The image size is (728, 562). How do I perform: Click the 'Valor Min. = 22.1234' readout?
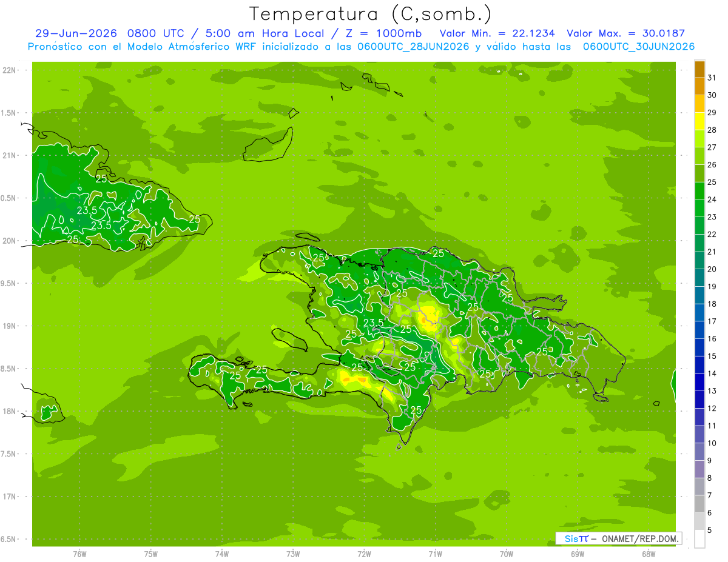(x=497, y=33)
